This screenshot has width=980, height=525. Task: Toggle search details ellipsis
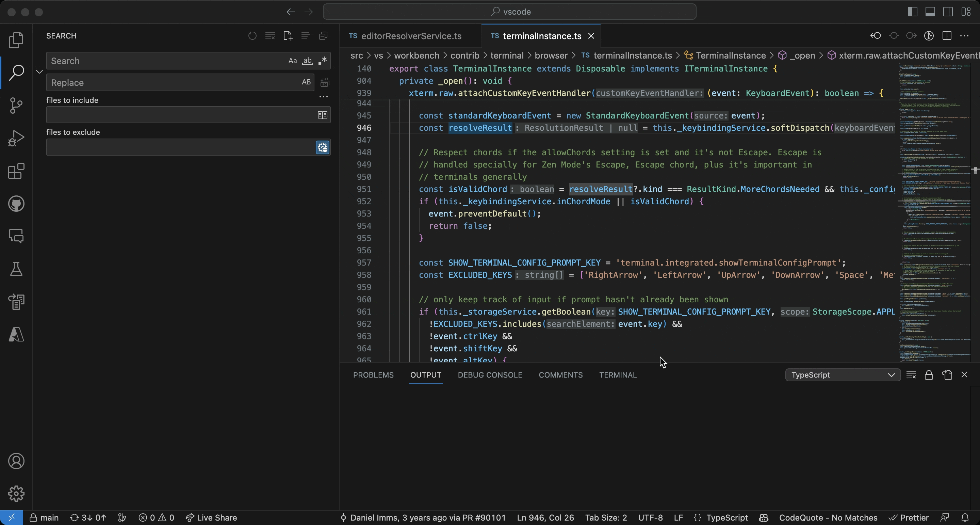click(323, 97)
